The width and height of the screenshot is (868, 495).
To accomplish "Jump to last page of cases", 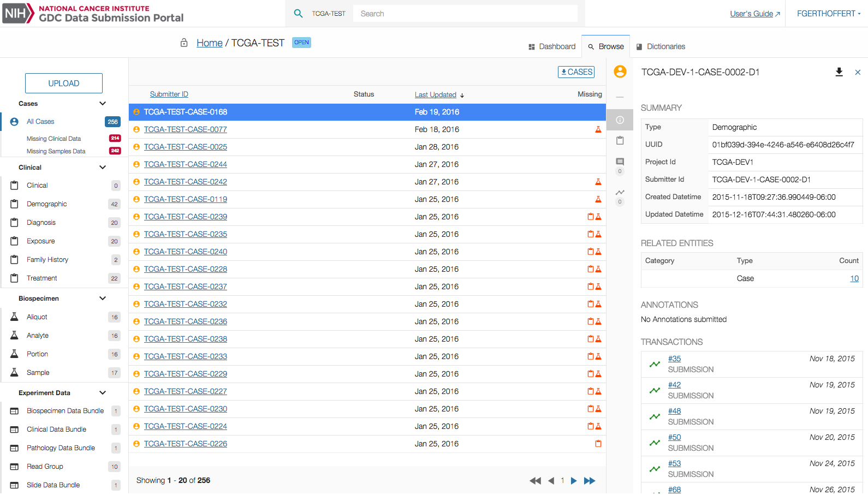I will coord(590,481).
